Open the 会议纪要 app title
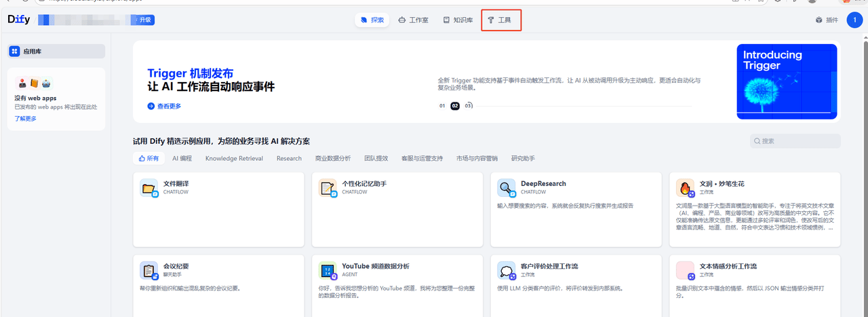The height and width of the screenshot is (317, 868). [x=176, y=266]
